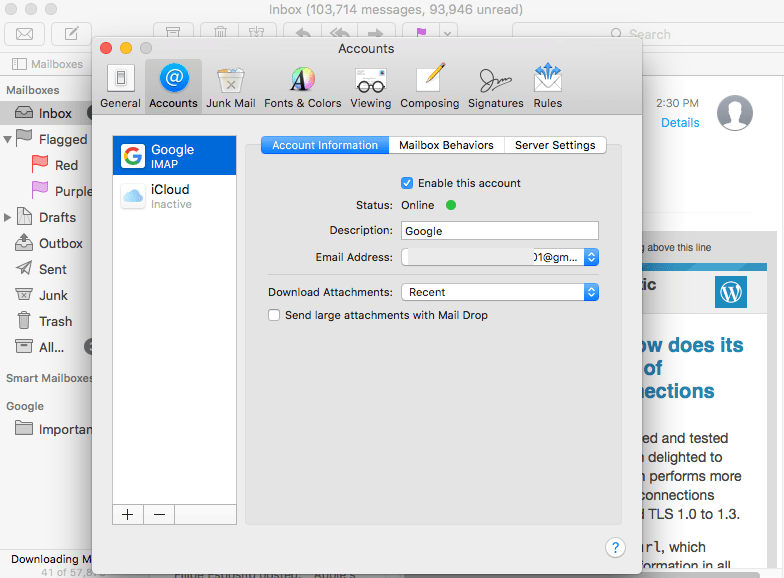This screenshot has height=578, width=784.
Task: Uncheck Enable this account checkbox
Action: point(407,183)
